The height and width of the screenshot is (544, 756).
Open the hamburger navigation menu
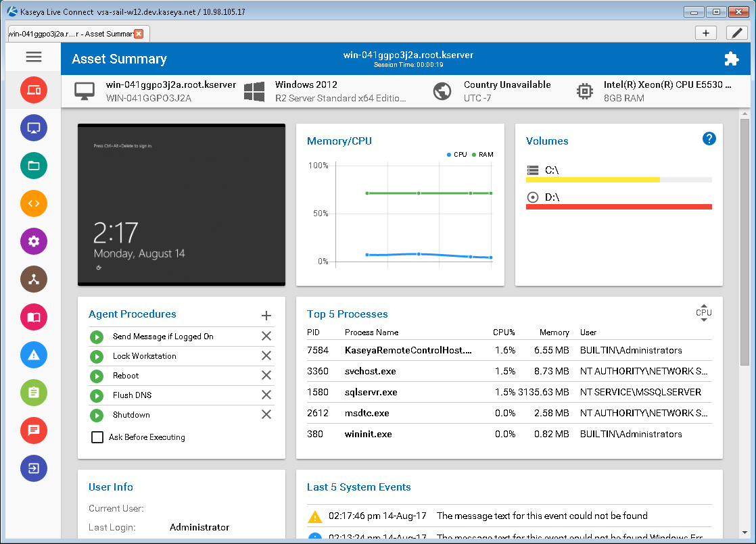point(33,57)
